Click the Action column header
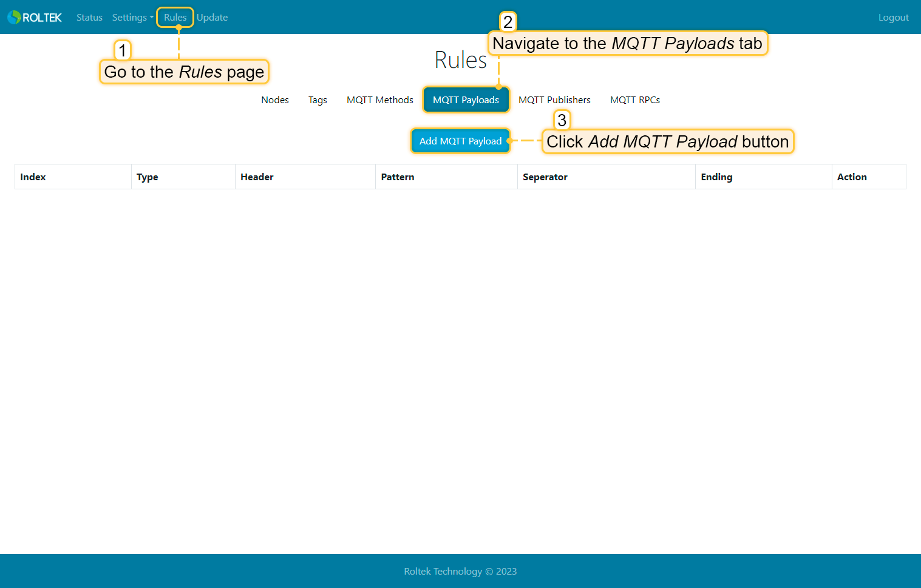Viewport: 921px width, 588px height. tap(852, 177)
